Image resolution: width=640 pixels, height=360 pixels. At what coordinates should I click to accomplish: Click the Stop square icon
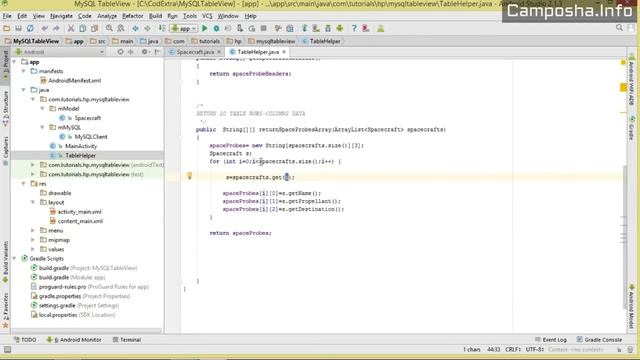tap(264, 28)
